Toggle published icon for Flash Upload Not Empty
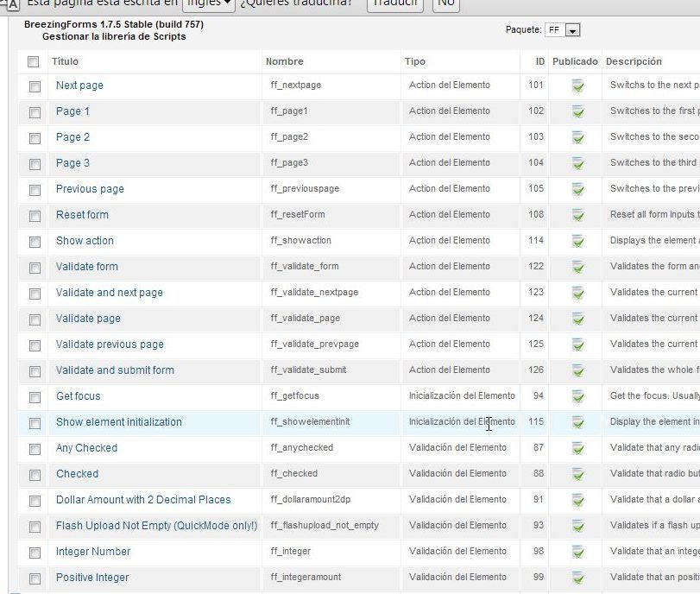 click(x=577, y=526)
